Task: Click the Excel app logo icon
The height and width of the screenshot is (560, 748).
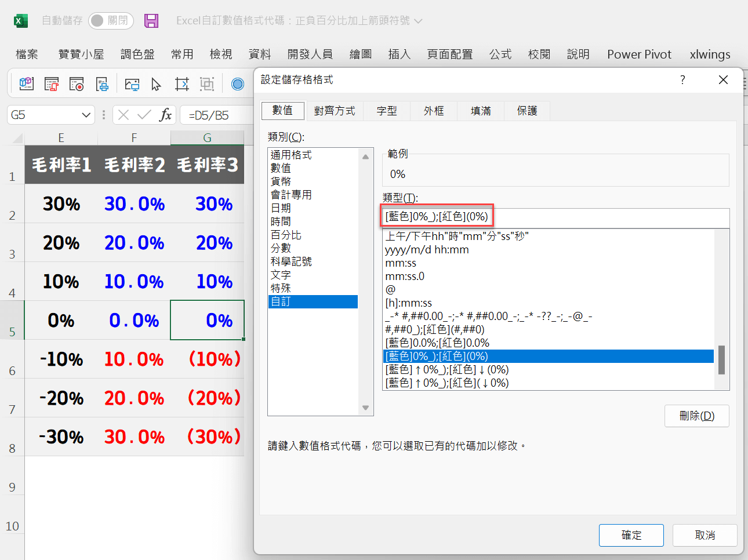Action: pyautogui.click(x=21, y=21)
